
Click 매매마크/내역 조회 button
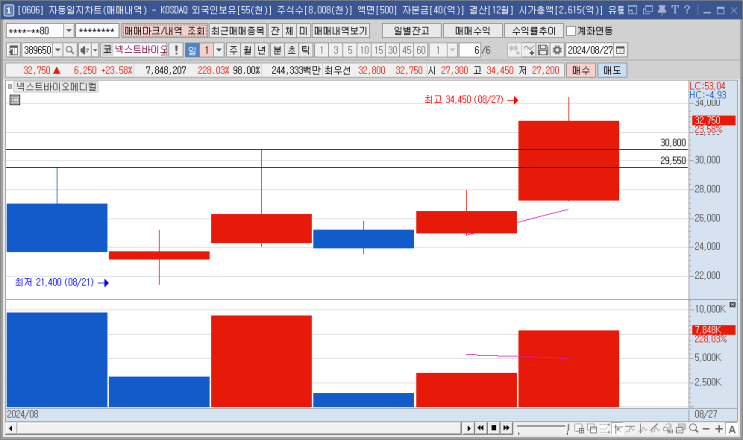164,31
